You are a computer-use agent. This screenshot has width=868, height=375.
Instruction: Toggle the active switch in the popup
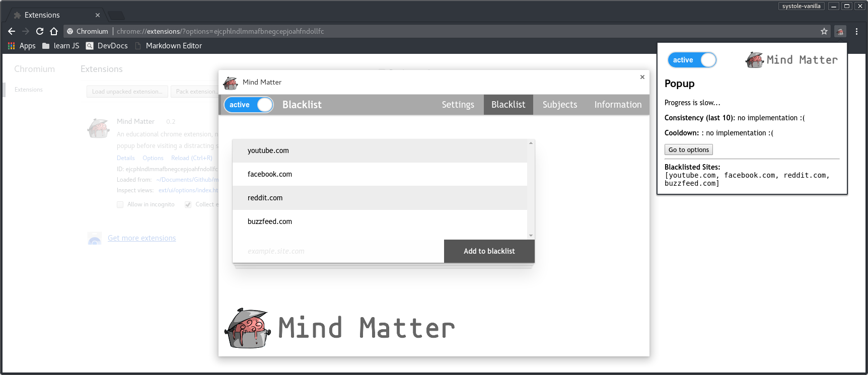click(x=692, y=60)
